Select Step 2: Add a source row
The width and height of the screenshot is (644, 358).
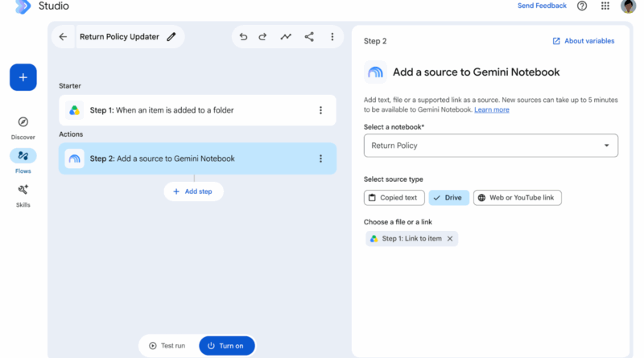point(197,158)
